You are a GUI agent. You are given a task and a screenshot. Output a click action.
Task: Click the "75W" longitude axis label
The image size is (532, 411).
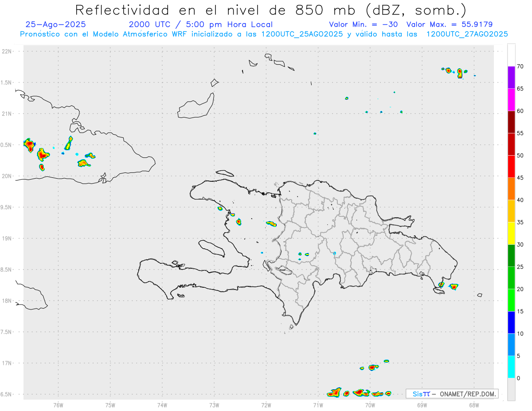click(x=110, y=405)
